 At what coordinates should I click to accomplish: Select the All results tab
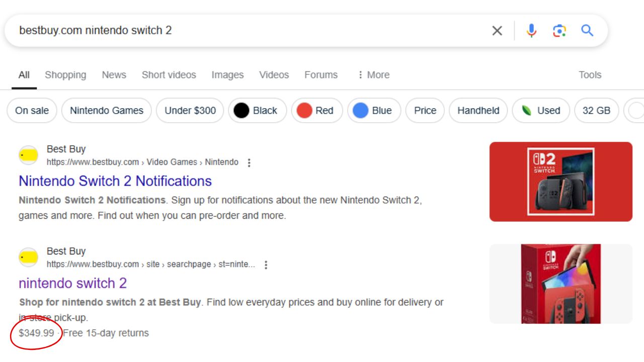click(x=24, y=75)
